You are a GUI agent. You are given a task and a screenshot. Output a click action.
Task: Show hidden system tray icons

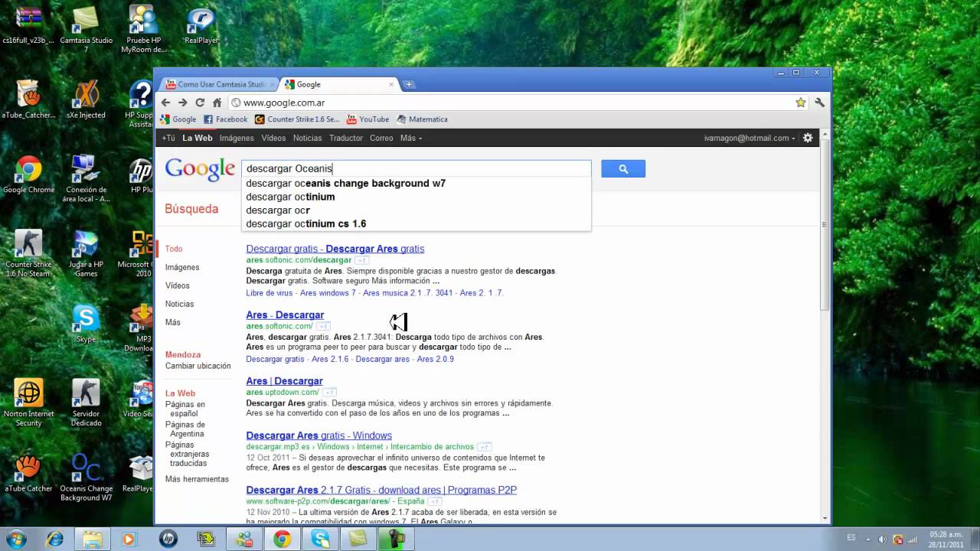(867, 539)
